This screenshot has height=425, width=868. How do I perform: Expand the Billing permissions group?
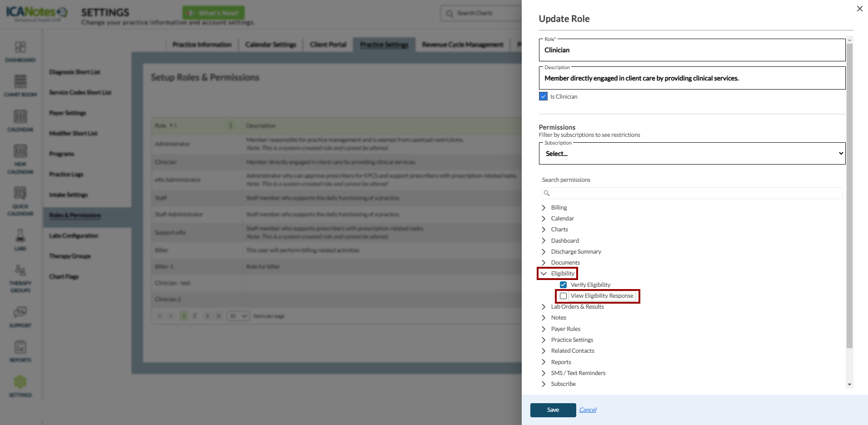[x=544, y=208]
